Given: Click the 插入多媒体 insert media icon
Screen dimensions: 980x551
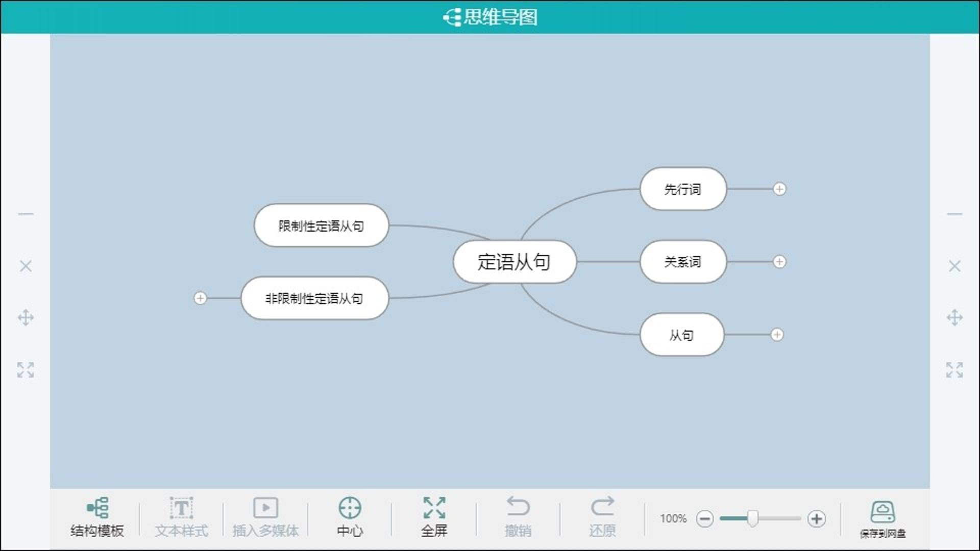Looking at the screenshot, I should (265, 508).
